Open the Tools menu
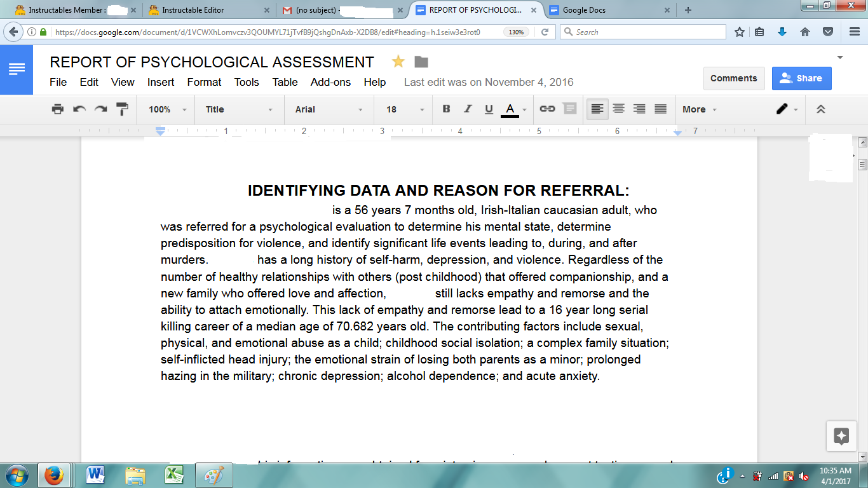The image size is (868, 488). (247, 82)
